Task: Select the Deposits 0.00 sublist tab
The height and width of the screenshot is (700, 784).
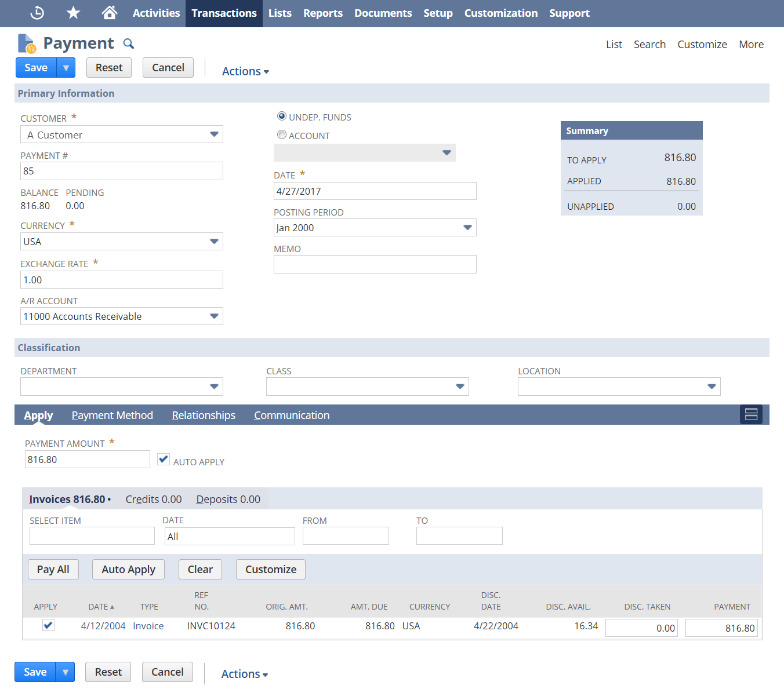Action: 228,499
